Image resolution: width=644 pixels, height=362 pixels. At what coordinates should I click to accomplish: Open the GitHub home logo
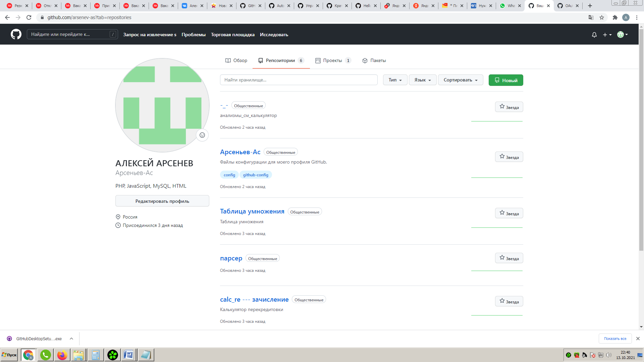tap(16, 34)
